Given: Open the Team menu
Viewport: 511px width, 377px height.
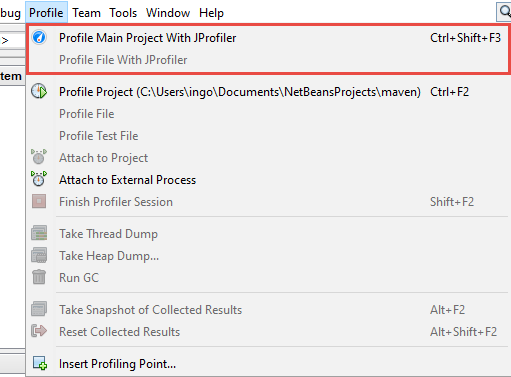Looking at the screenshot, I should [86, 13].
